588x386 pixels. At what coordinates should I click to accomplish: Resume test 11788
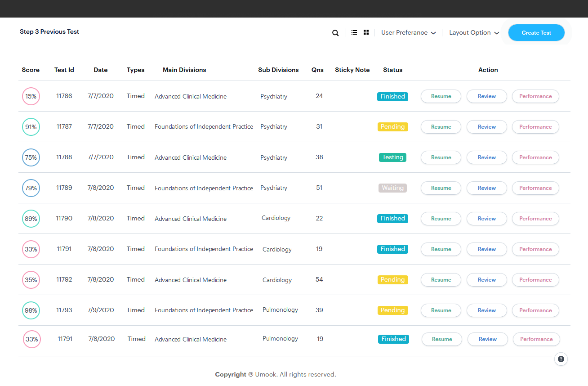(x=441, y=157)
